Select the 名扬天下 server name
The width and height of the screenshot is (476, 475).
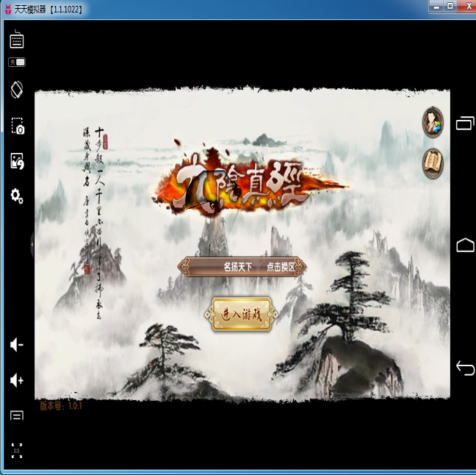[x=237, y=267]
